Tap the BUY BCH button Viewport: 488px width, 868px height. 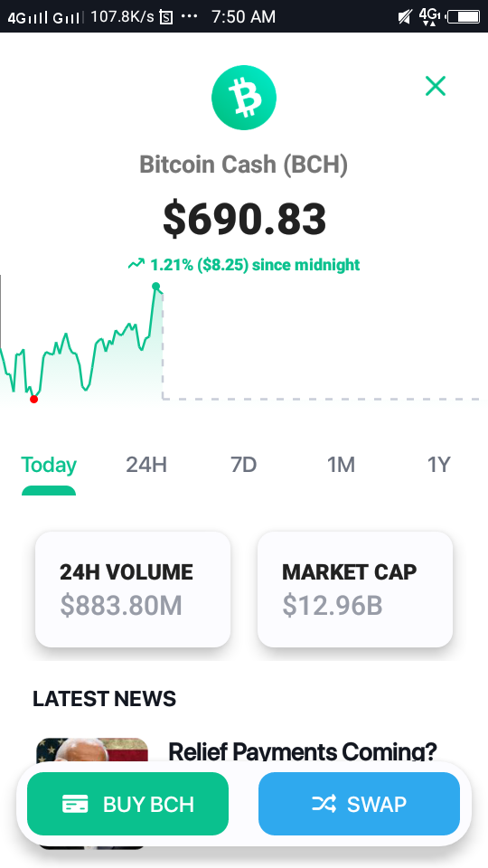[x=127, y=804]
